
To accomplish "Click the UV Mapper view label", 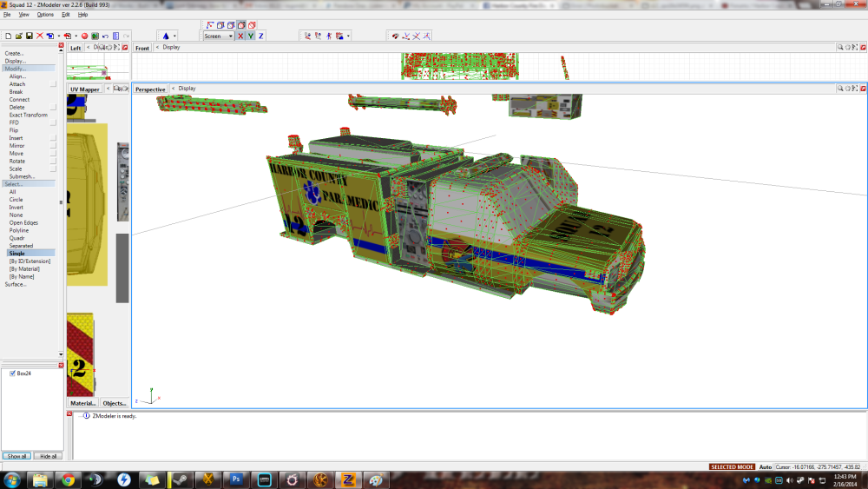I will tap(85, 89).
